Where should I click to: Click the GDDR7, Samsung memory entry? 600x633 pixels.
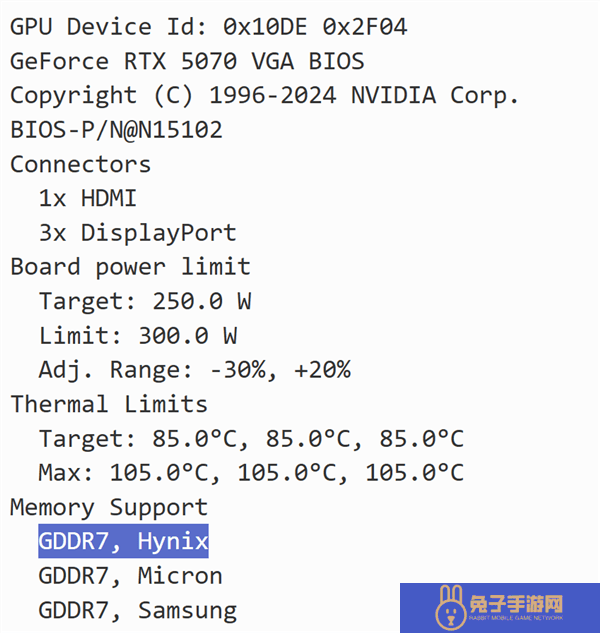pyautogui.click(x=138, y=610)
